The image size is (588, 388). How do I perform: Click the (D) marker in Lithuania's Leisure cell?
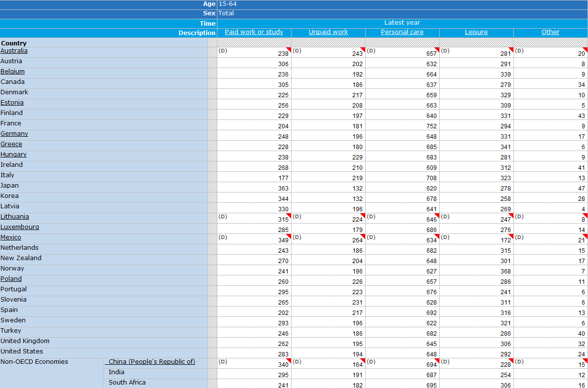tap(445, 217)
